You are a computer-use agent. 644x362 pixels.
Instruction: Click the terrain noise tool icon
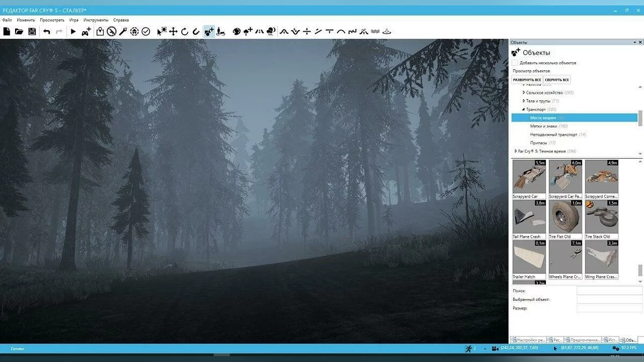click(352, 32)
